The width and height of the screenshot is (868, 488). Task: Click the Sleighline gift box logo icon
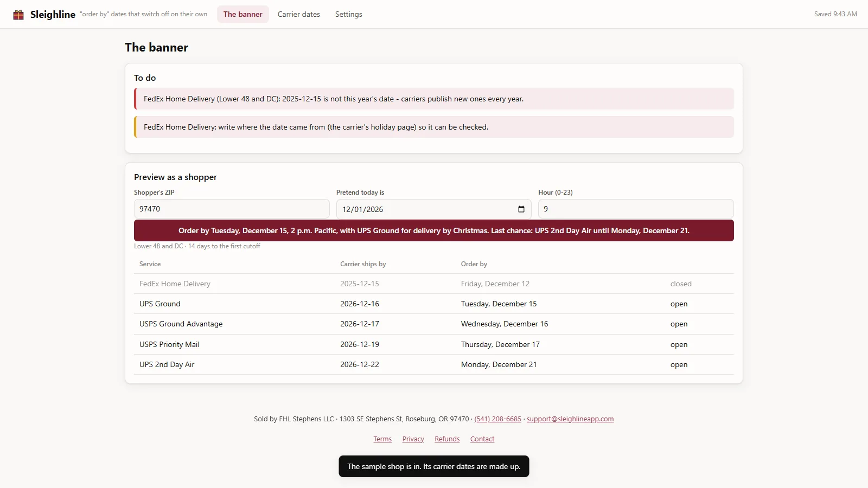18,15
